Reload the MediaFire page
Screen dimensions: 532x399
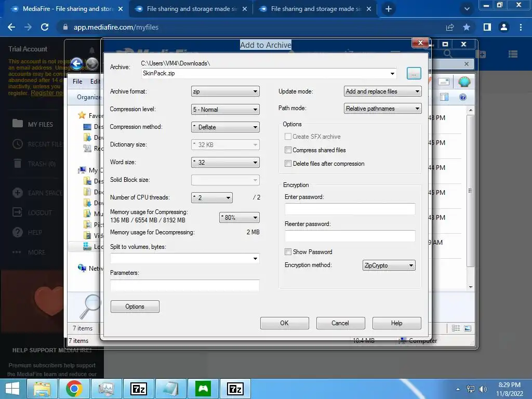[45, 27]
